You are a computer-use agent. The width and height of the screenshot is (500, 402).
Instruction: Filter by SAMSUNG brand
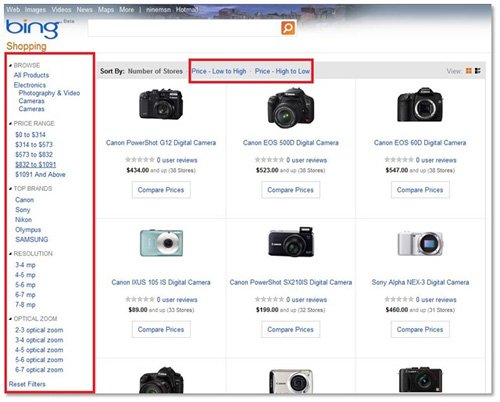[32, 240]
